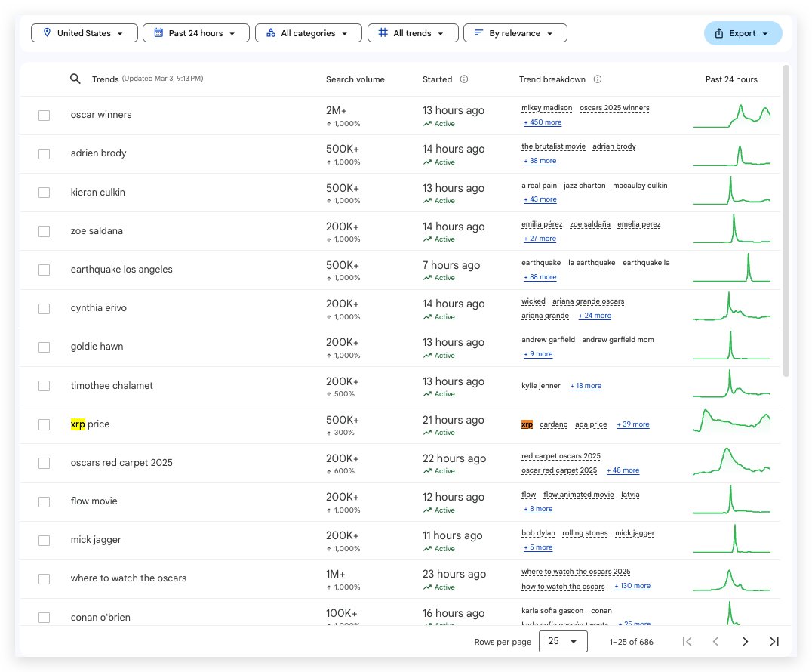Check the xrp price row checkbox
Screen dimensions: 812x672
(44, 424)
